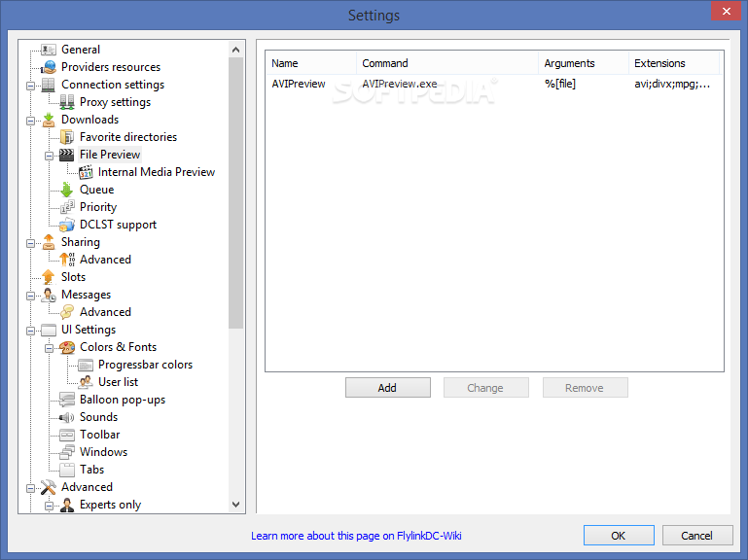The height and width of the screenshot is (560, 748).
Task: Select the Proxy settings tree item label
Action: pyautogui.click(x=115, y=102)
